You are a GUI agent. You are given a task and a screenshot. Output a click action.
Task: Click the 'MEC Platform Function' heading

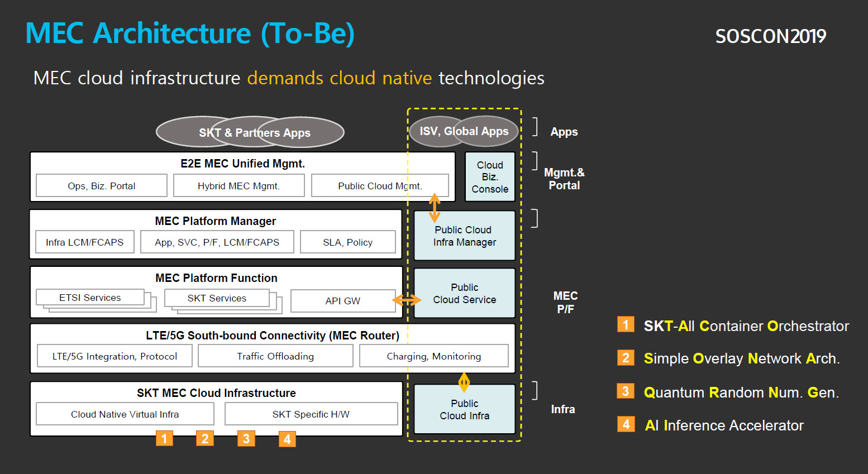coord(216,278)
